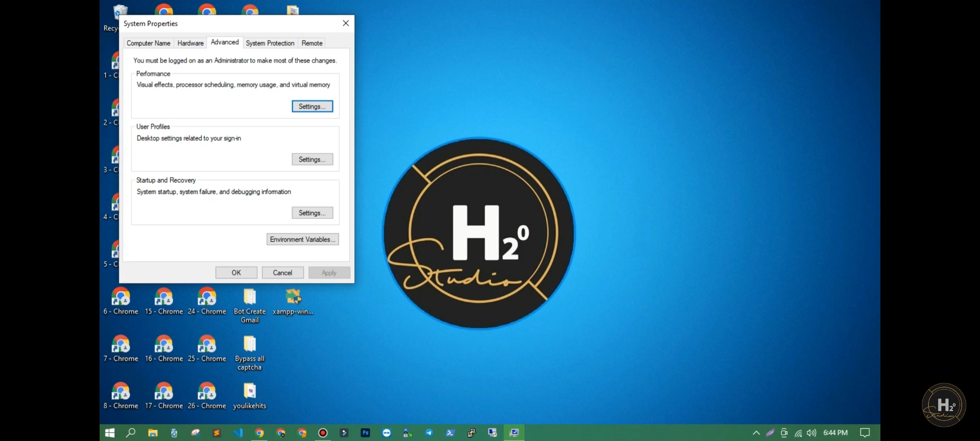Select the 26 - Chrome desktop shortcut
980x441 pixels.
click(x=207, y=396)
